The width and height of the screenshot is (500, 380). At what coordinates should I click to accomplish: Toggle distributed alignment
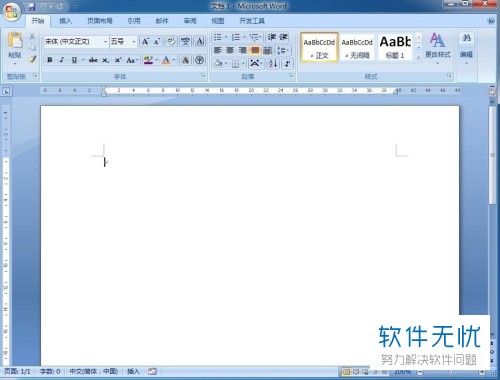[x=267, y=50]
